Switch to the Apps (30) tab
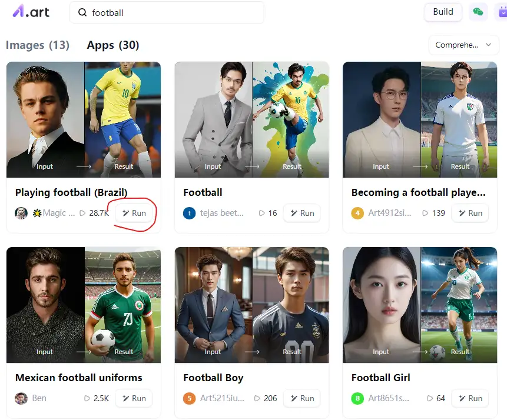 click(113, 45)
